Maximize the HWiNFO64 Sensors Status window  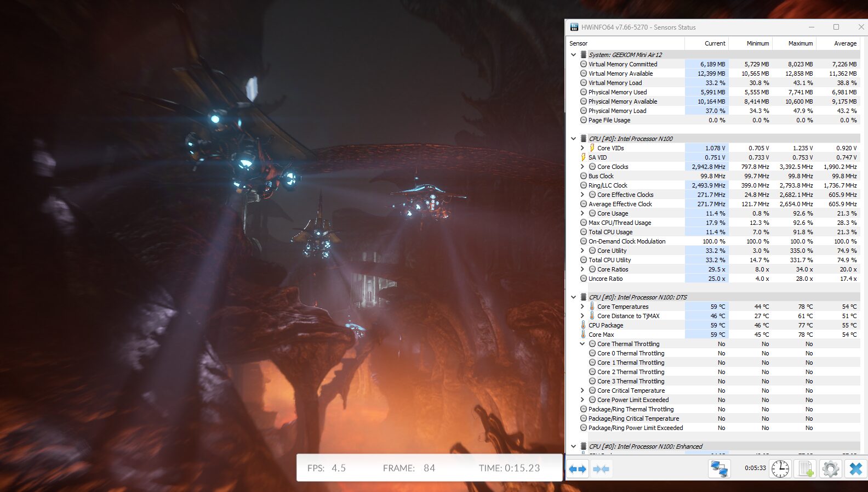[836, 27]
